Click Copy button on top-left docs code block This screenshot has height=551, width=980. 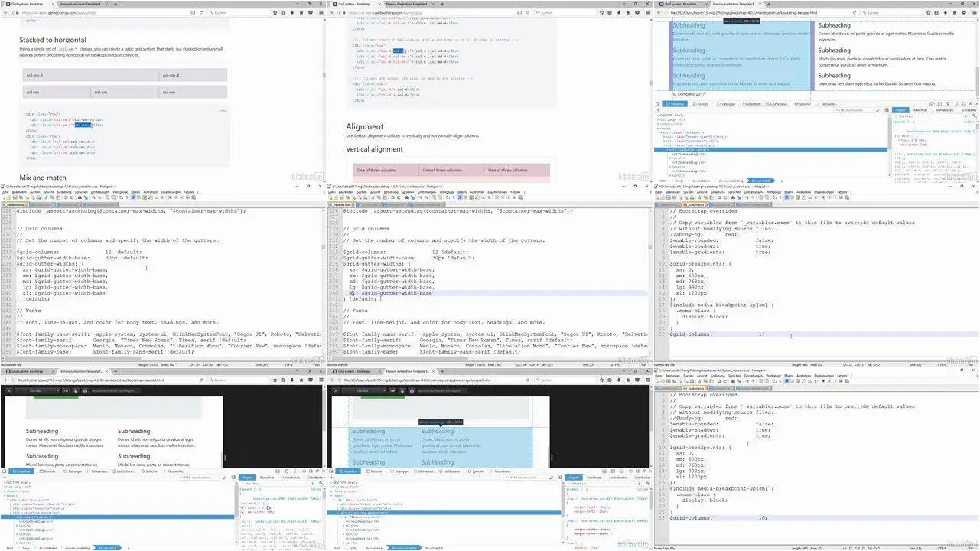(222, 111)
